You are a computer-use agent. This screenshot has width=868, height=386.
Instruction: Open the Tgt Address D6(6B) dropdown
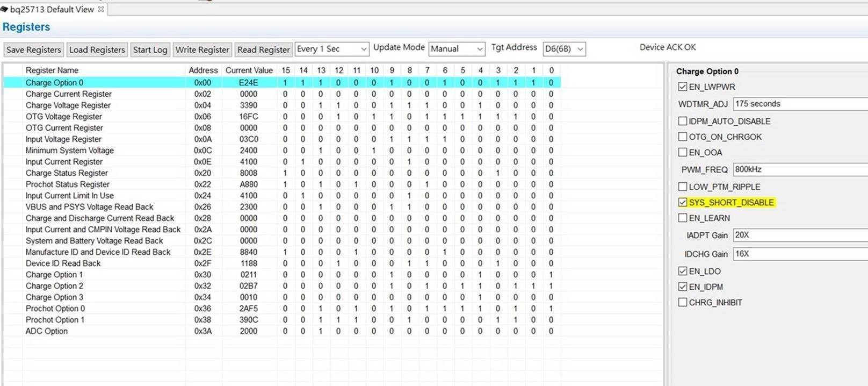pos(564,49)
